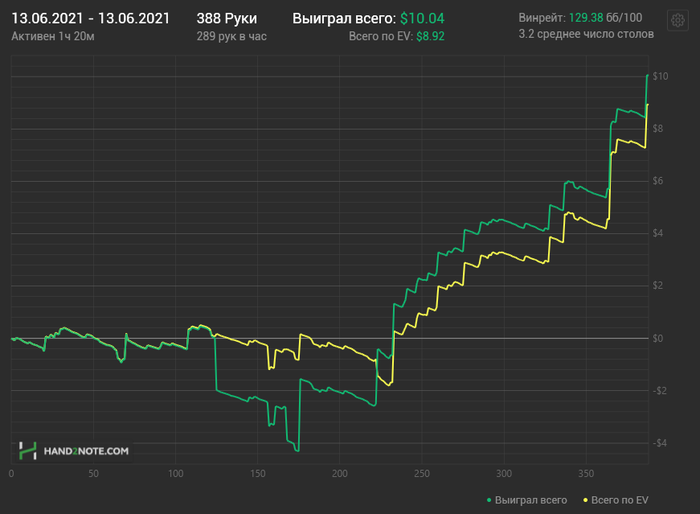700x514 pixels.
Task: Click the '289 рук в час' text
Action: point(232,36)
